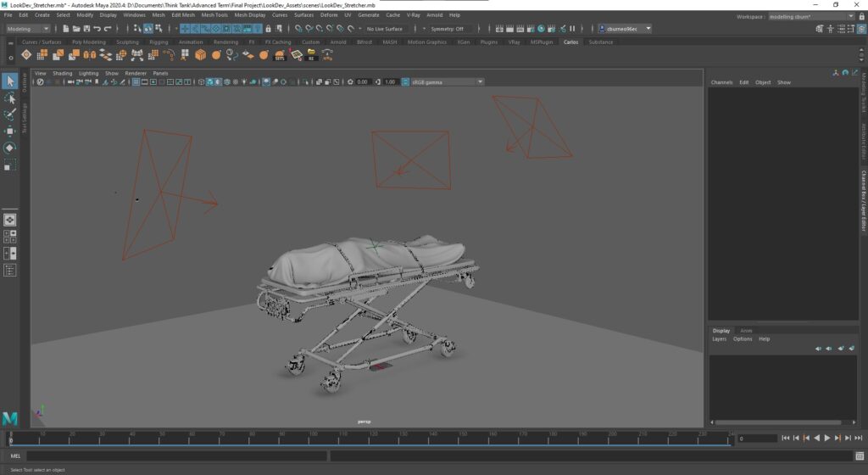
Task: Open the cburneo96ec account dropdown
Action: [626, 29]
